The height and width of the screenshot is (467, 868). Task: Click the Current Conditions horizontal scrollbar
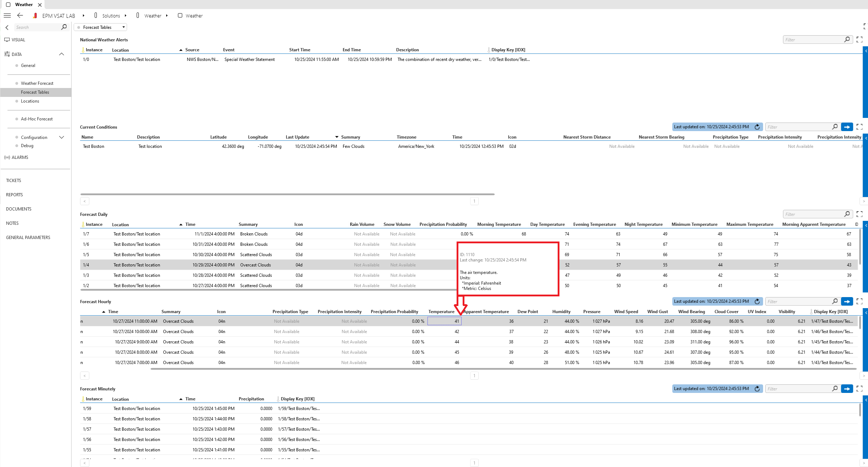[x=288, y=194]
